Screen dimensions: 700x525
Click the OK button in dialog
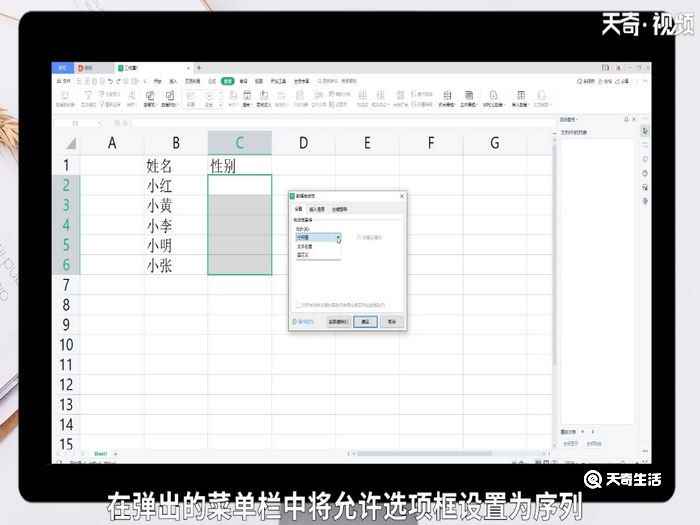tap(367, 322)
